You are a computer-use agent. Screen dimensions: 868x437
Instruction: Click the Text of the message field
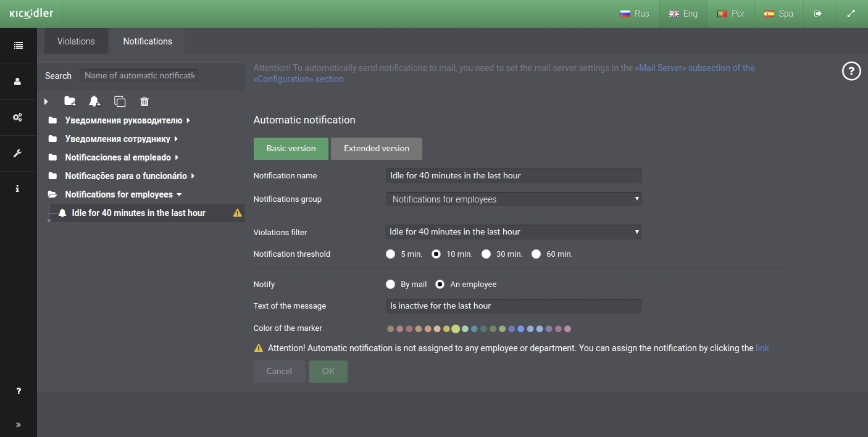click(514, 306)
